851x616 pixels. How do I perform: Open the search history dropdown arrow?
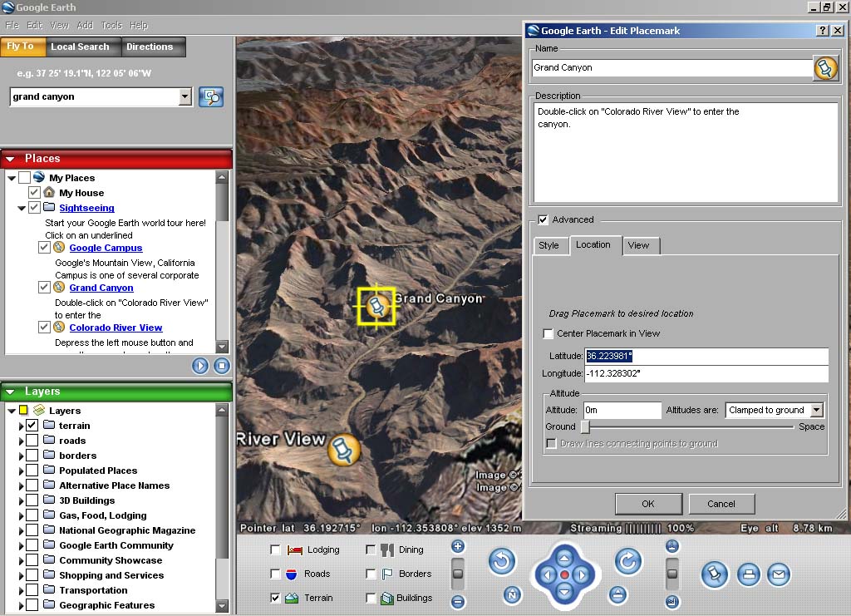pyautogui.click(x=184, y=97)
